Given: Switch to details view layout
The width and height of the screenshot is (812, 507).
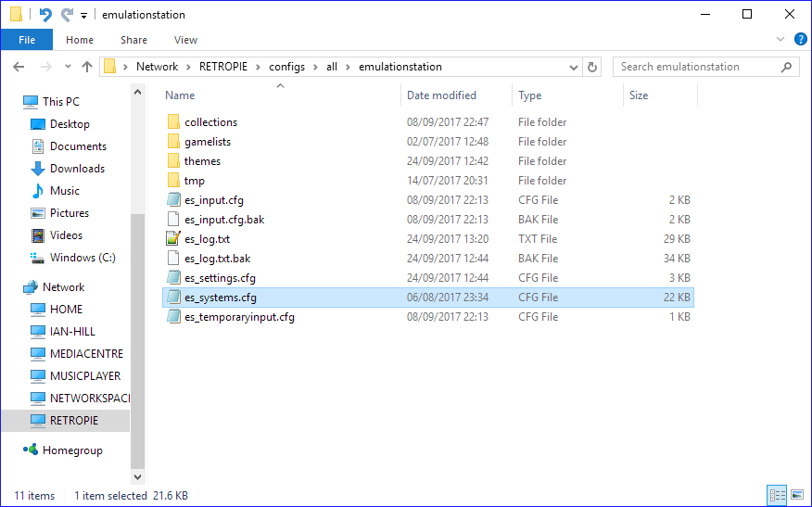Looking at the screenshot, I should click(x=777, y=496).
